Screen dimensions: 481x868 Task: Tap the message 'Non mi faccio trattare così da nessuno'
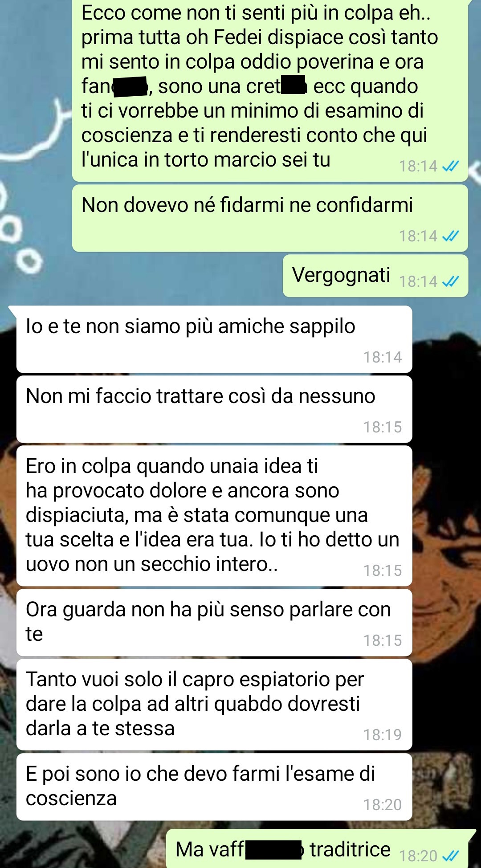(x=214, y=409)
